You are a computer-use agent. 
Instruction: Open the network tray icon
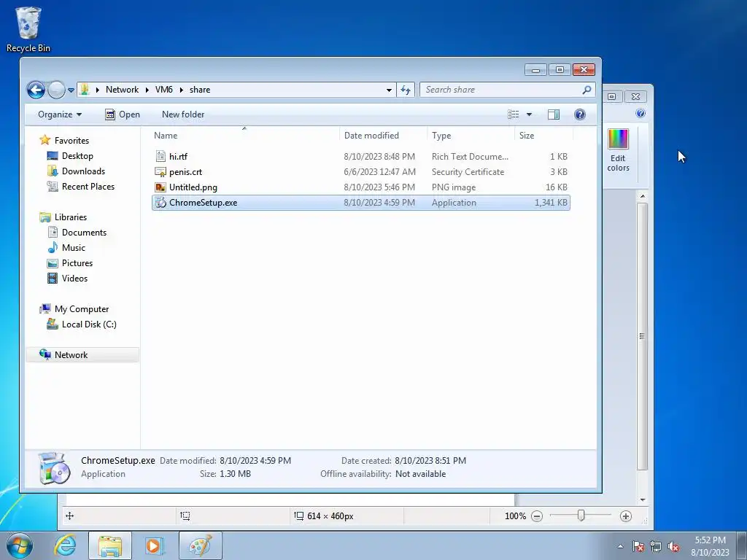[x=656, y=546]
